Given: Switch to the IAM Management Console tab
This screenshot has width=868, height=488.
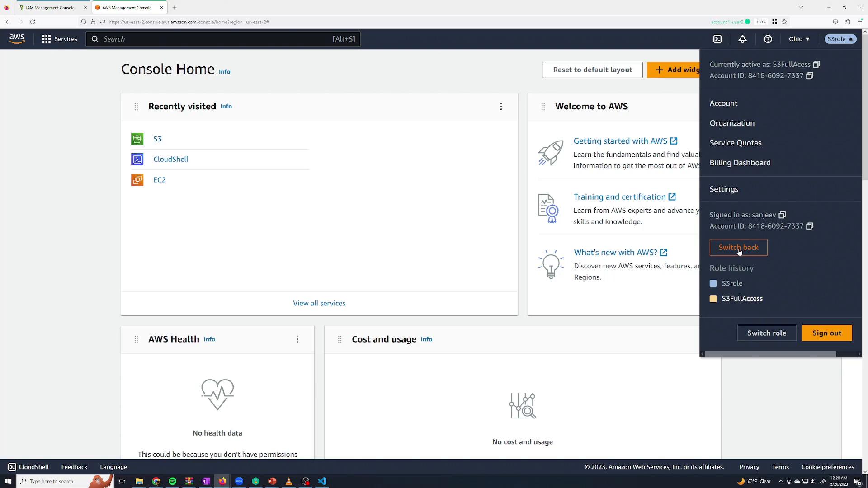Looking at the screenshot, I should [x=50, y=7].
